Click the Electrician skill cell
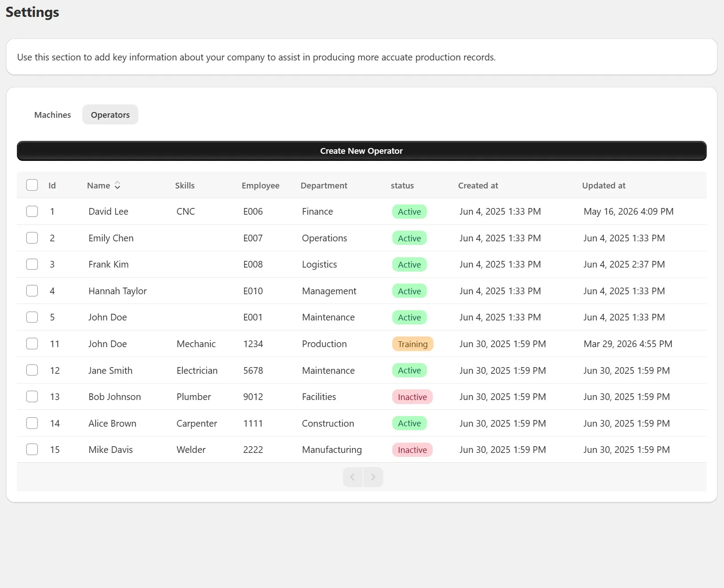Viewport: 724px width, 588px height. pos(197,370)
